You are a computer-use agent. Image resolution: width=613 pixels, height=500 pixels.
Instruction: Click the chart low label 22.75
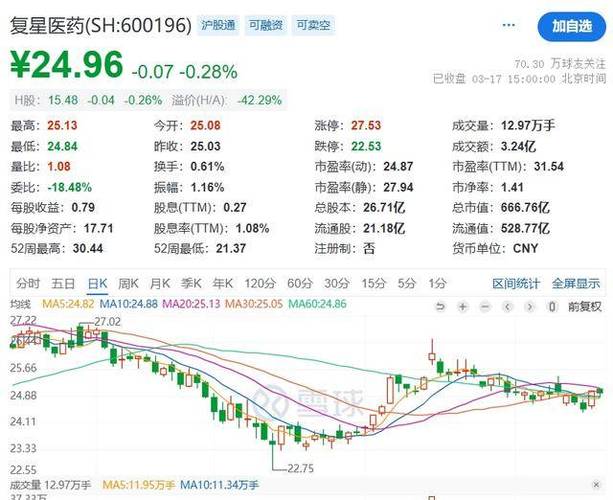point(300,468)
